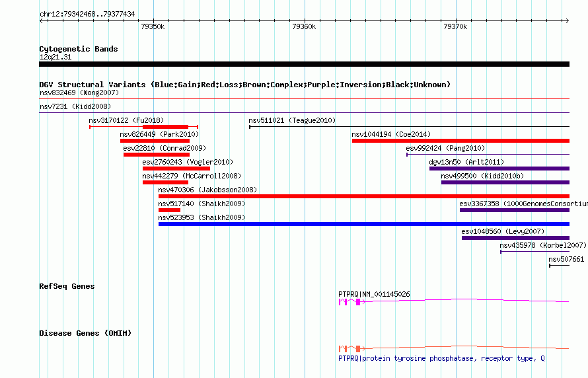588x378 pixels.
Task: Click the 79360k ruler tick label
Action: (x=304, y=26)
